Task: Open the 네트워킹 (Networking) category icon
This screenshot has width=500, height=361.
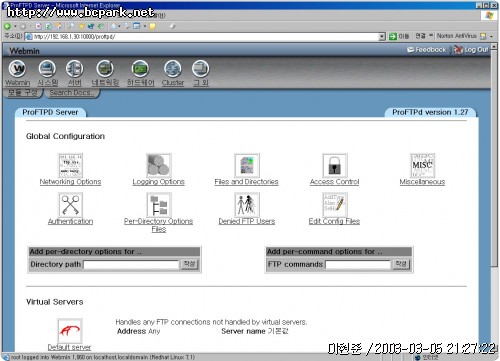Action: tap(105, 69)
